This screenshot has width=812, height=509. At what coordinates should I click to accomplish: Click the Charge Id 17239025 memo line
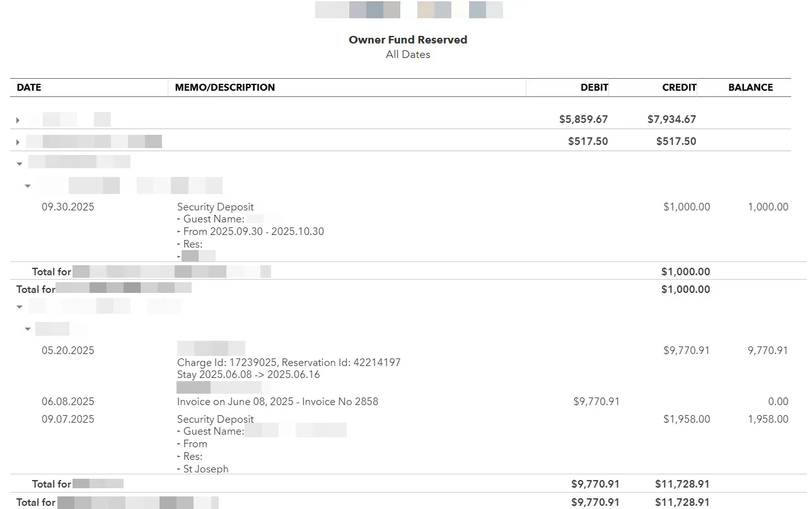coord(289,362)
